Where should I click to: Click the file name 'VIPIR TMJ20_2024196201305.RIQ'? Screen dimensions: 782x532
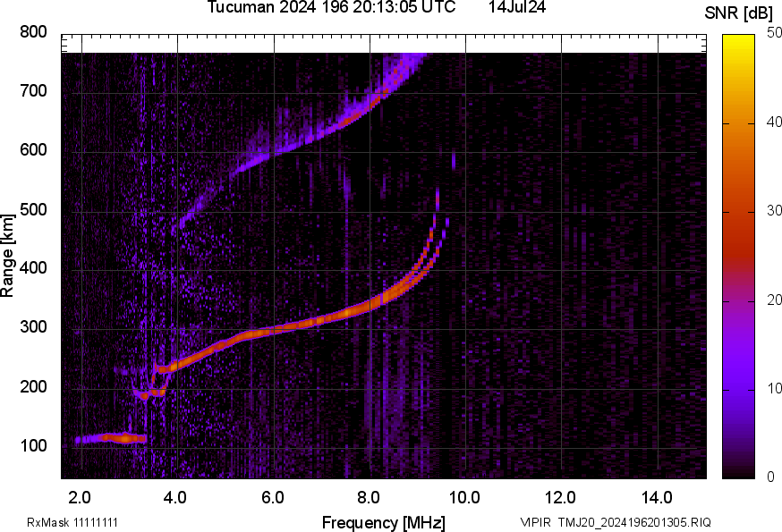(x=616, y=522)
